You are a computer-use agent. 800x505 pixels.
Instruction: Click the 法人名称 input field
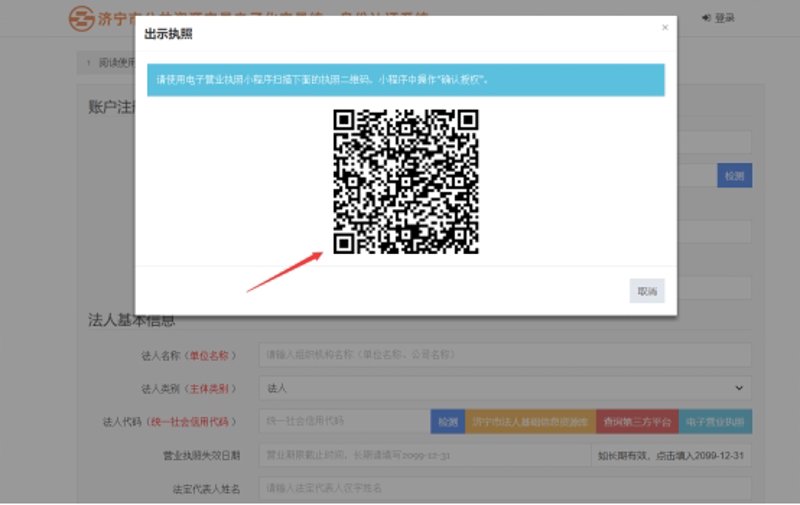click(505, 355)
